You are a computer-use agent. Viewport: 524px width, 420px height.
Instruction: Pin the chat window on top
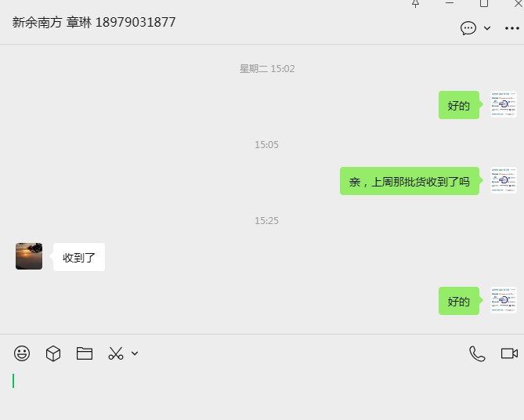point(415,3)
